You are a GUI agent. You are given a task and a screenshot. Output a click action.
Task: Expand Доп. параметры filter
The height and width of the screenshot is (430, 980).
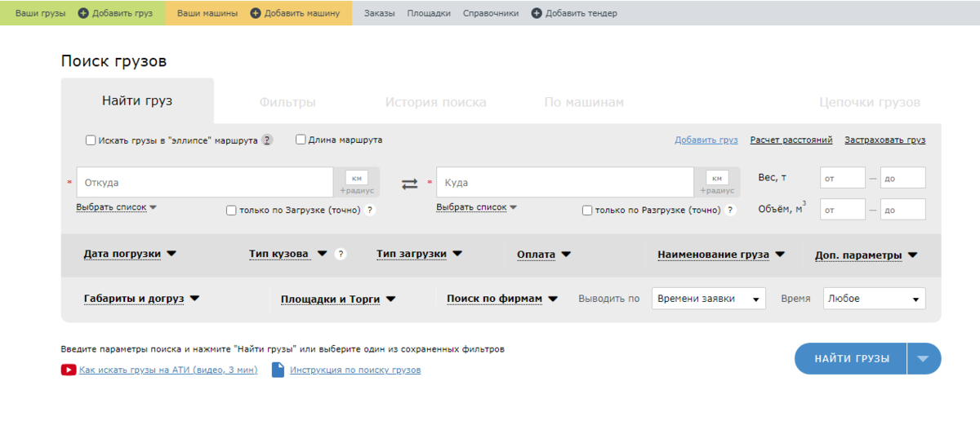866,255
